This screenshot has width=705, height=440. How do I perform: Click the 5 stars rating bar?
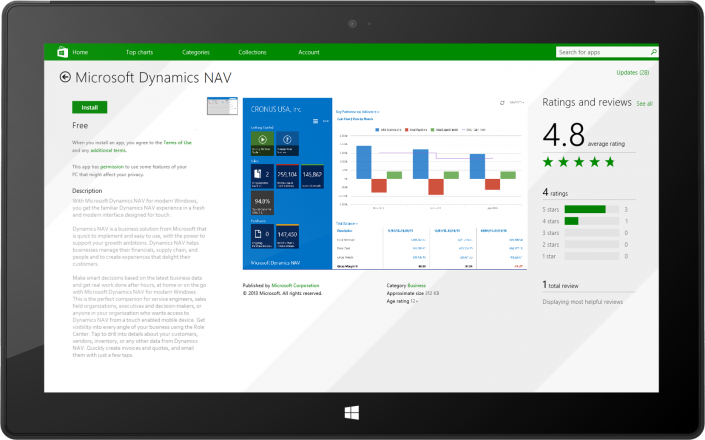(592, 209)
